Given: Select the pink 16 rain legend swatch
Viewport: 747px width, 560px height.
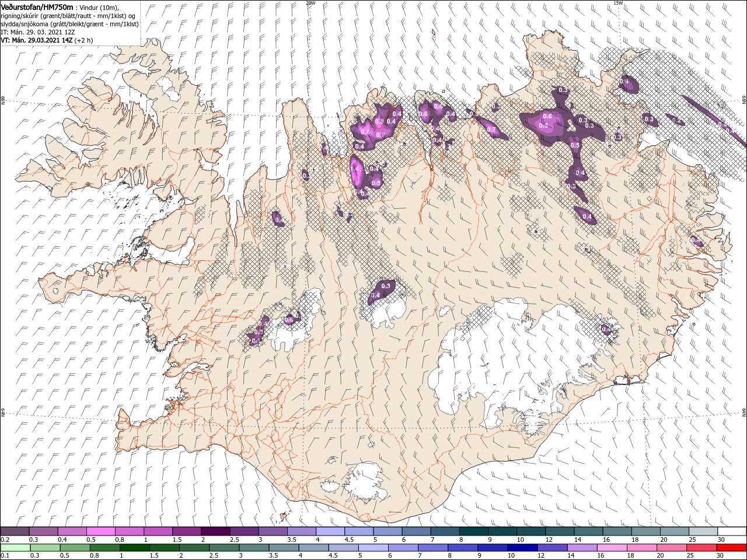Looking at the screenshot, I should click(x=611, y=548).
